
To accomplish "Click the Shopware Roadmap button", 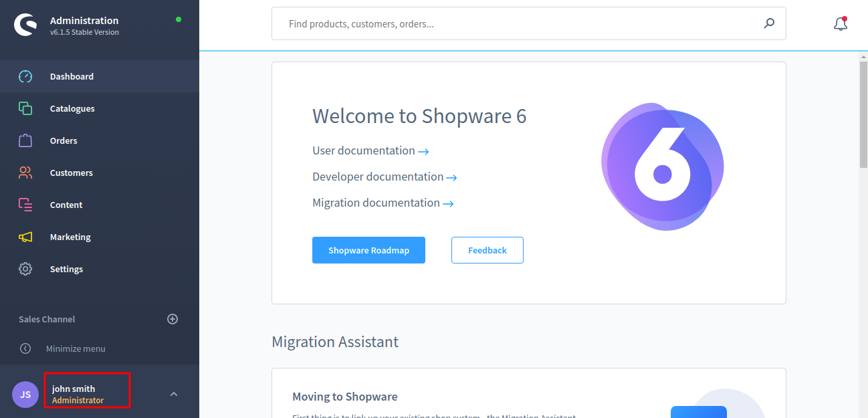I will point(368,250).
